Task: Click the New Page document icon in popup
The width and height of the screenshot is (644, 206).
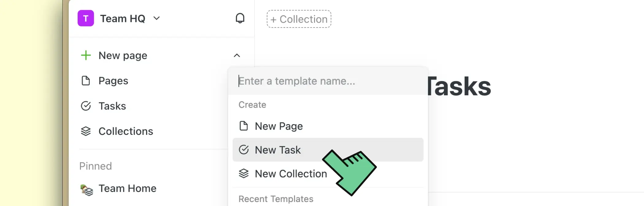Action: tap(243, 126)
